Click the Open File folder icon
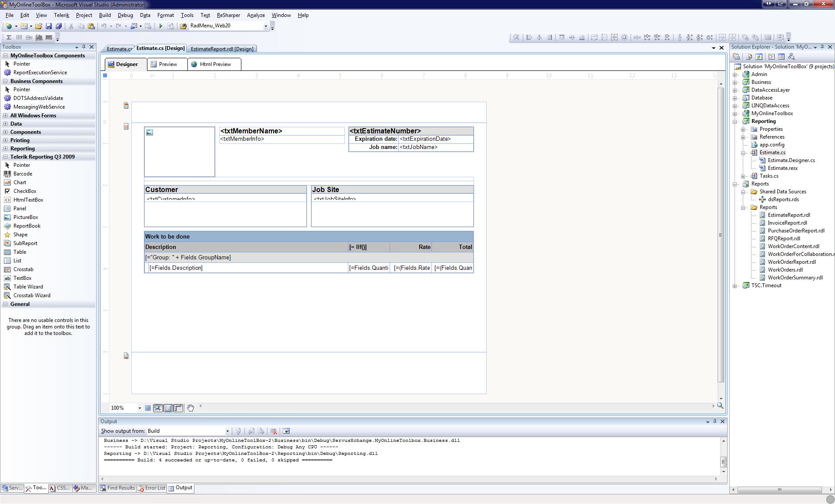Screen dimensions: 835x504 coord(39,26)
